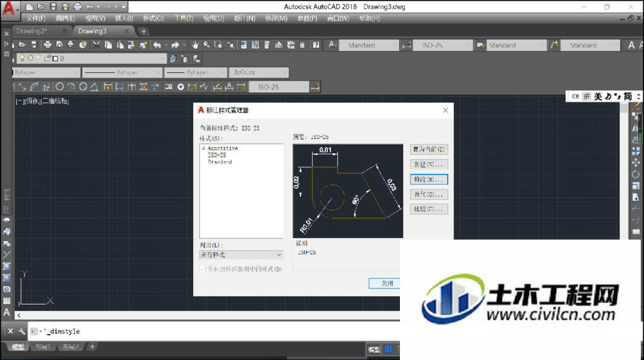The height and width of the screenshot is (360, 644).
Task: Open the 文件(F) File menu
Action: click(x=36, y=19)
